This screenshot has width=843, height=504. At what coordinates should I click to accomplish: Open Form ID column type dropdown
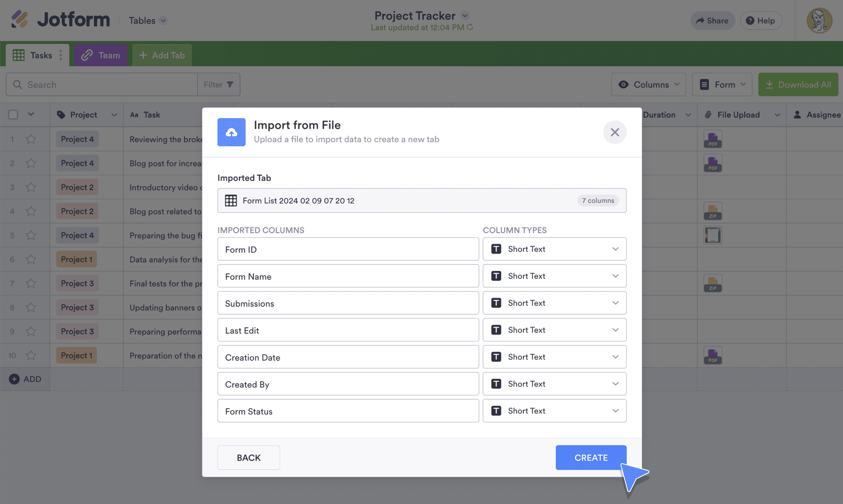(554, 249)
